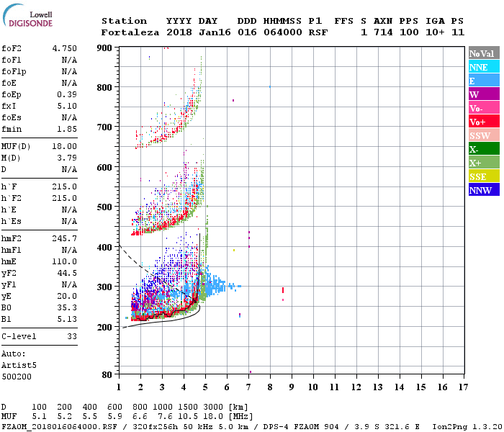Click the Jan16 date in header
The image size is (504, 432).
(215, 32)
